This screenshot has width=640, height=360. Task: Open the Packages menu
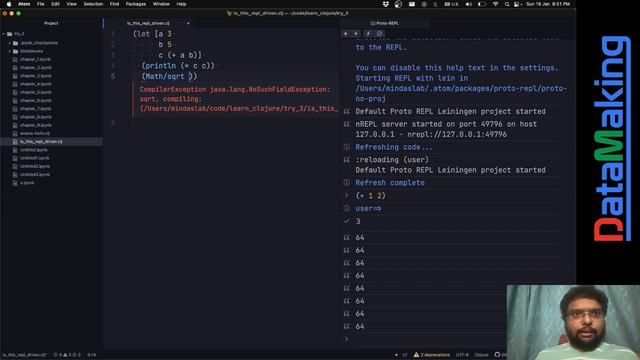pyautogui.click(x=136, y=4)
